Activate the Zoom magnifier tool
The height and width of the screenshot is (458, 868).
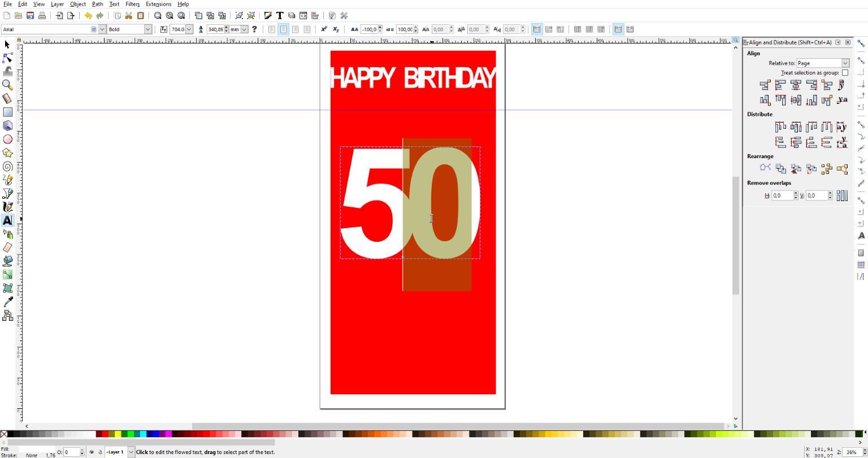7,85
